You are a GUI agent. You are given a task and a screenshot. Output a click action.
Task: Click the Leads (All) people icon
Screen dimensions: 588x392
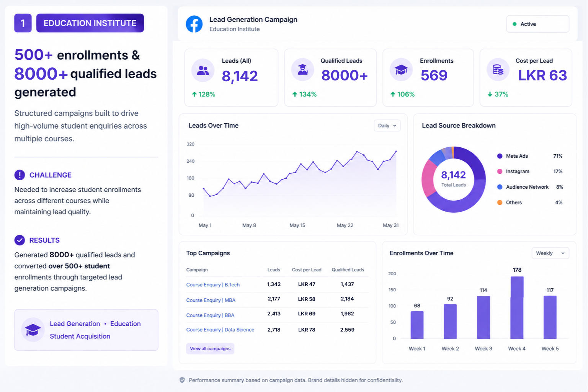(x=203, y=70)
